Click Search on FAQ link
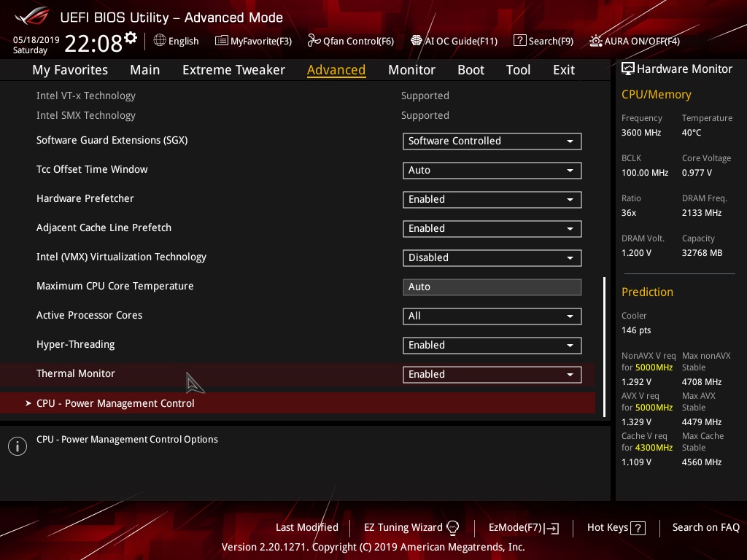747x560 pixels. tap(705, 527)
